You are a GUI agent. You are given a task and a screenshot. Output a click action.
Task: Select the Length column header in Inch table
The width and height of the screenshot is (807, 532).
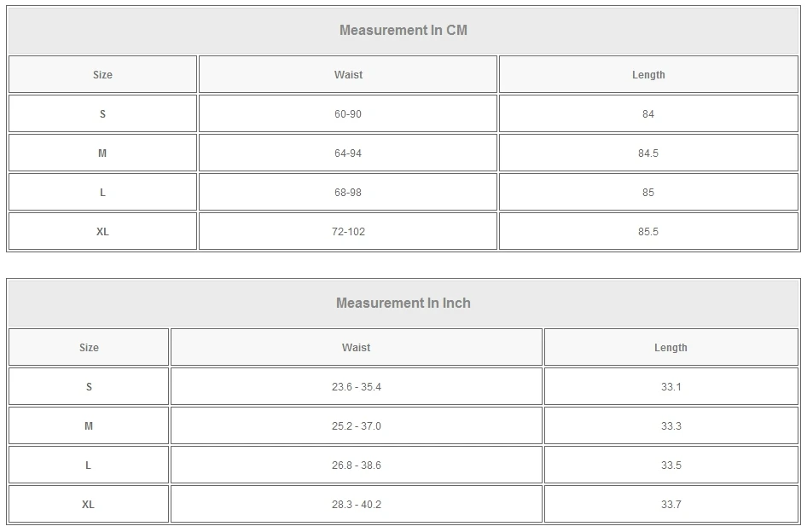click(671, 348)
